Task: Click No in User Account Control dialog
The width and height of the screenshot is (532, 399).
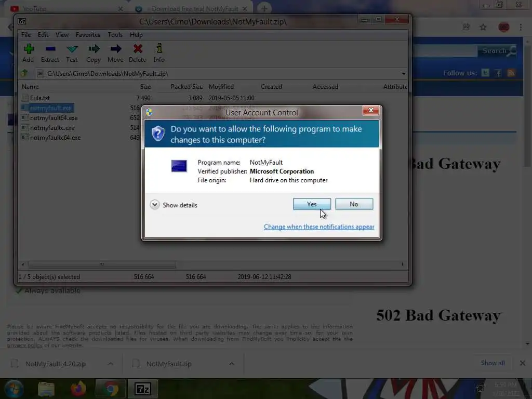Action: pos(354,204)
